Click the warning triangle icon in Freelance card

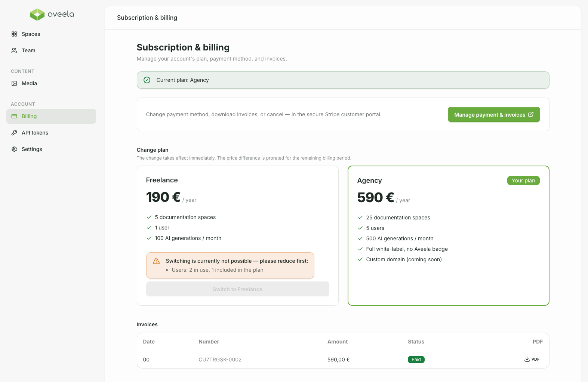click(156, 261)
